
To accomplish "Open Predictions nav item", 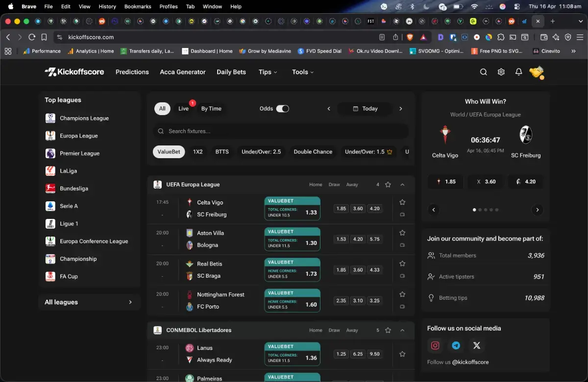I will [132, 72].
